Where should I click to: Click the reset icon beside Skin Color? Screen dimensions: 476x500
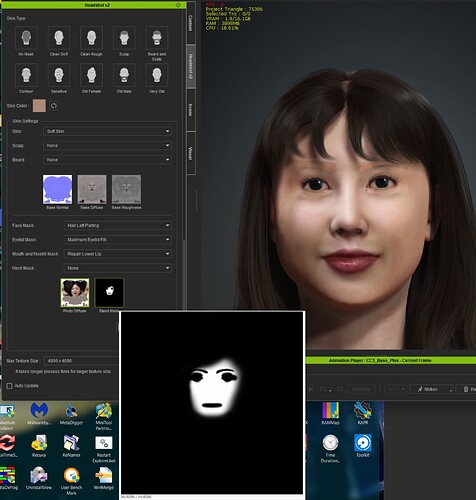(x=54, y=106)
